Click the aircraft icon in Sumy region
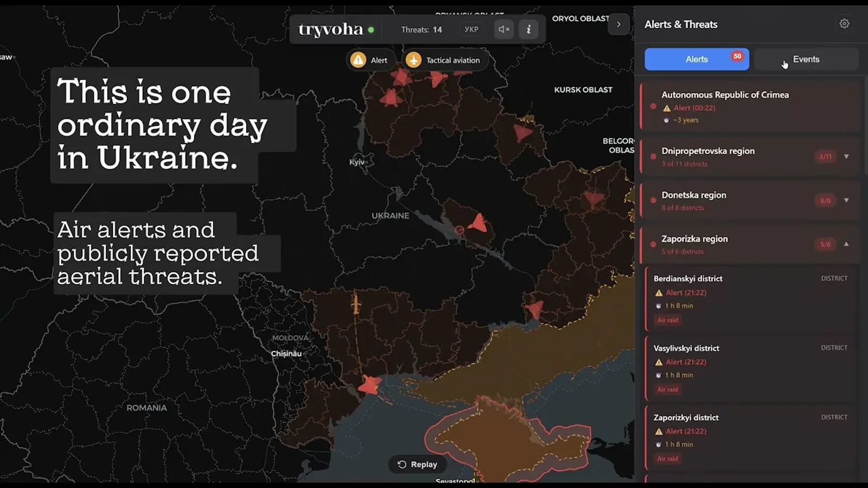 (522, 132)
